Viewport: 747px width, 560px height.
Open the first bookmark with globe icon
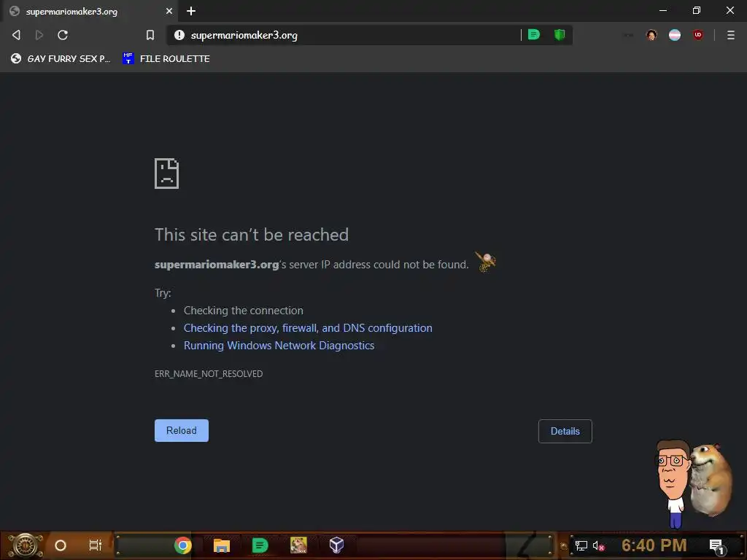[x=61, y=58]
